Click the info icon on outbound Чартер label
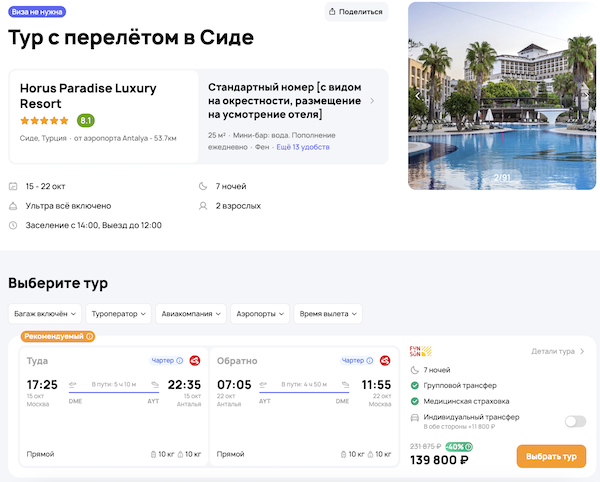The height and width of the screenshot is (482, 600). 180,361
